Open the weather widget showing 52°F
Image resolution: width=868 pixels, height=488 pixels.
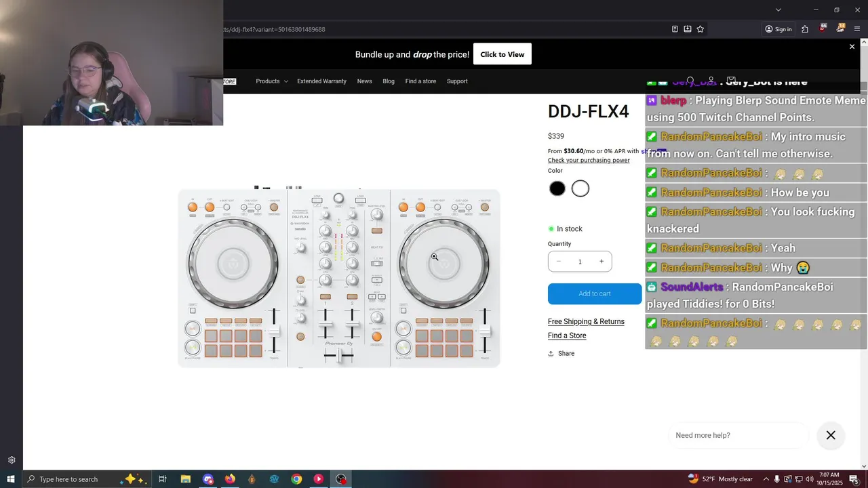[720, 479]
